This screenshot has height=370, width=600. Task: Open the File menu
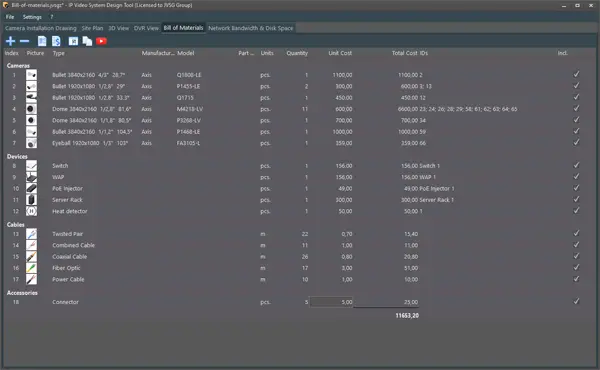click(10, 17)
